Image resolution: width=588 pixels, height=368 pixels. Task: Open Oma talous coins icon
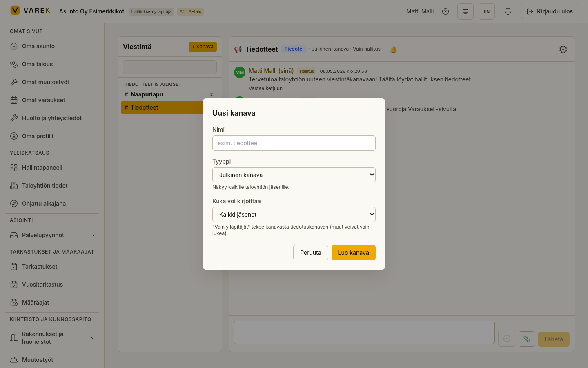point(14,64)
